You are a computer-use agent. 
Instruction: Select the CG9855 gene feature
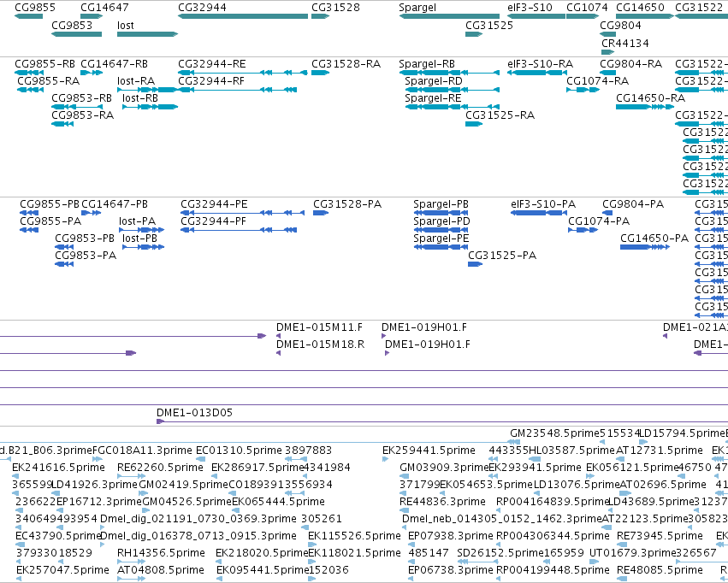(29, 16)
